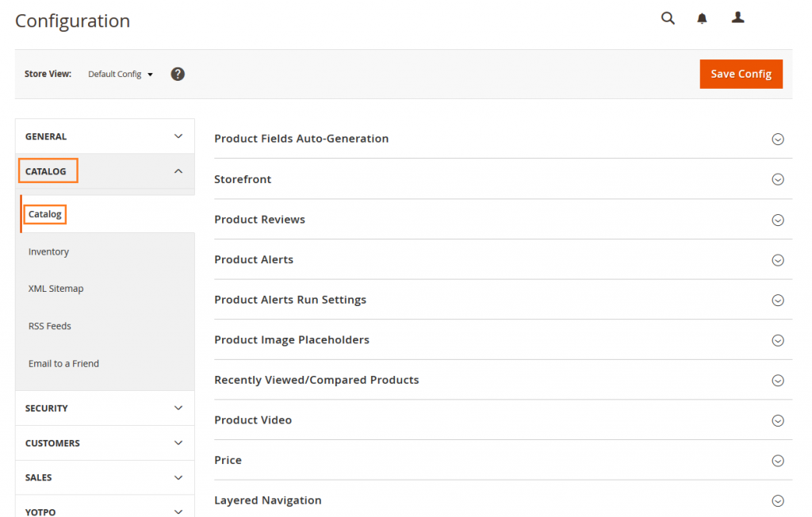The width and height of the screenshot is (812, 517).
Task: Click the Product Fields Auto-Generation title
Action: point(301,138)
